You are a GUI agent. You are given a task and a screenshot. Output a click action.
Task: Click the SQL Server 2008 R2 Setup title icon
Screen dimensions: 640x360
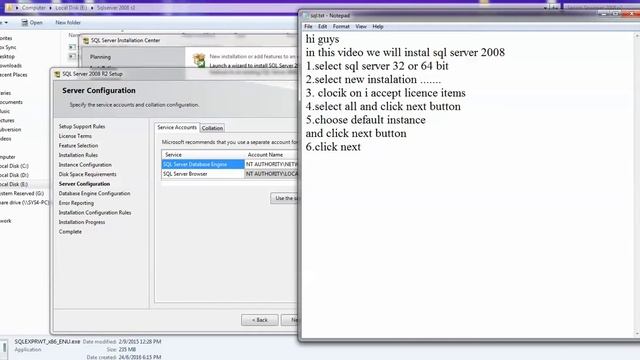[x=57, y=74]
